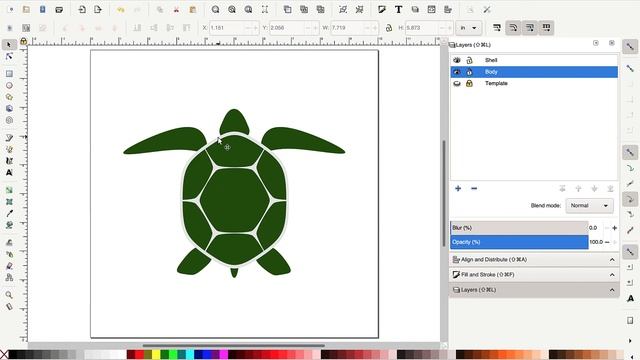
Task: Toggle move patterns with object
Action: [x=546, y=28]
